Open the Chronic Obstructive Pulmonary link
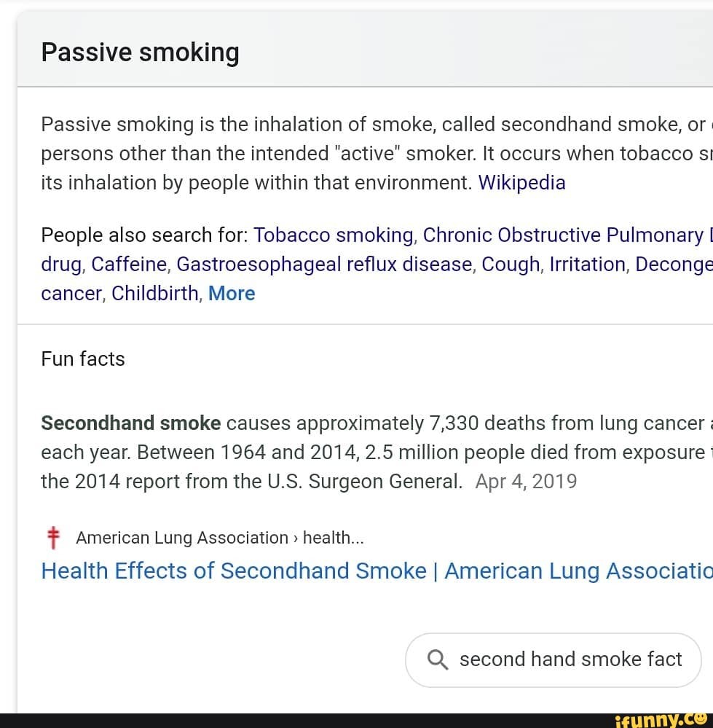713x728 pixels. point(568,235)
